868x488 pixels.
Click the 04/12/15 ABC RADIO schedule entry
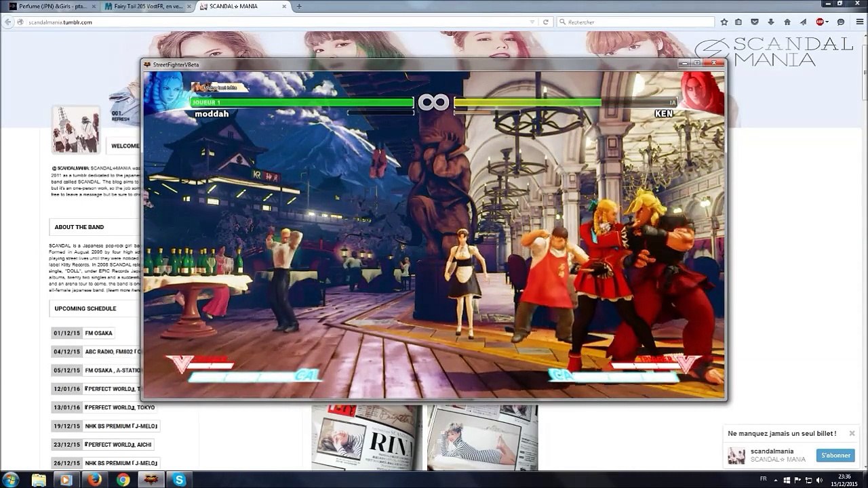coord(96,352)
